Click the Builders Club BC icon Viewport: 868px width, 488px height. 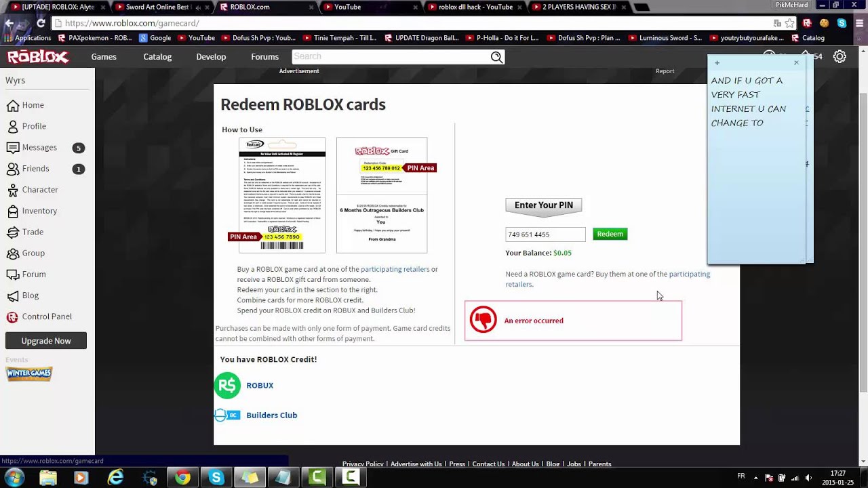227,415
